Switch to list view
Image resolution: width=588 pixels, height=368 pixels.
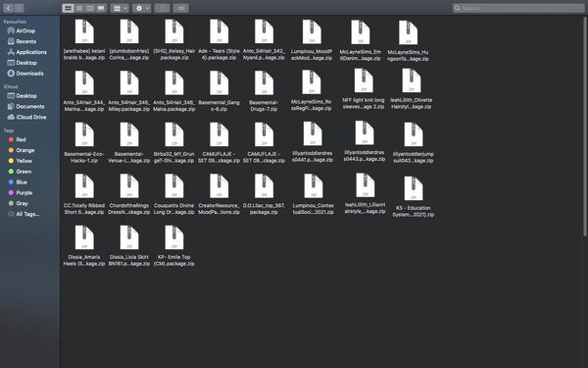click(79, 8)
